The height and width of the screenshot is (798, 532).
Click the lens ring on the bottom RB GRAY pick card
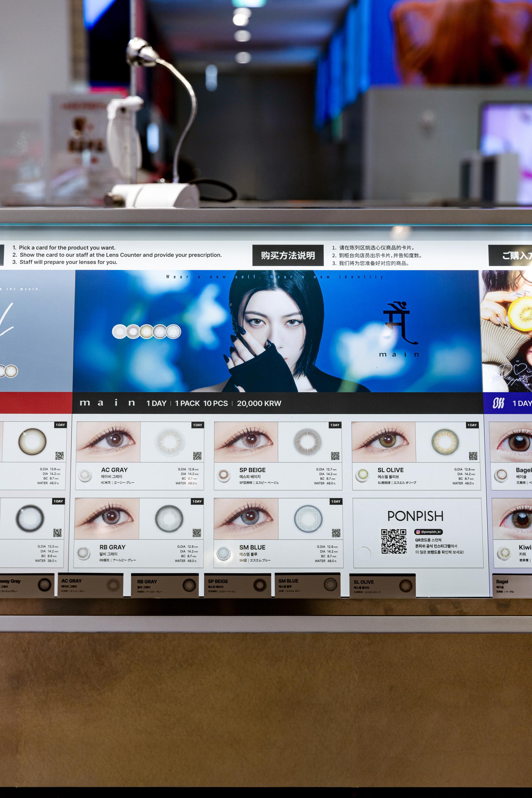click(x=189, y=585)
